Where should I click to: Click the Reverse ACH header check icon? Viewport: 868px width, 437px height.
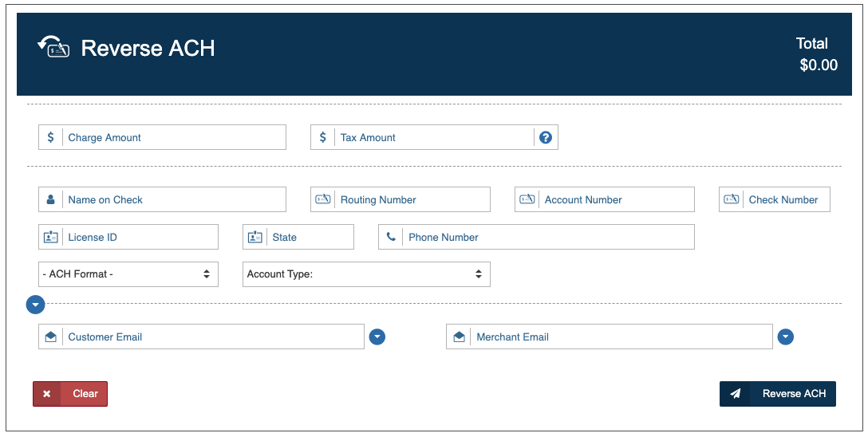pyautogui.click(x=53, y=47)
